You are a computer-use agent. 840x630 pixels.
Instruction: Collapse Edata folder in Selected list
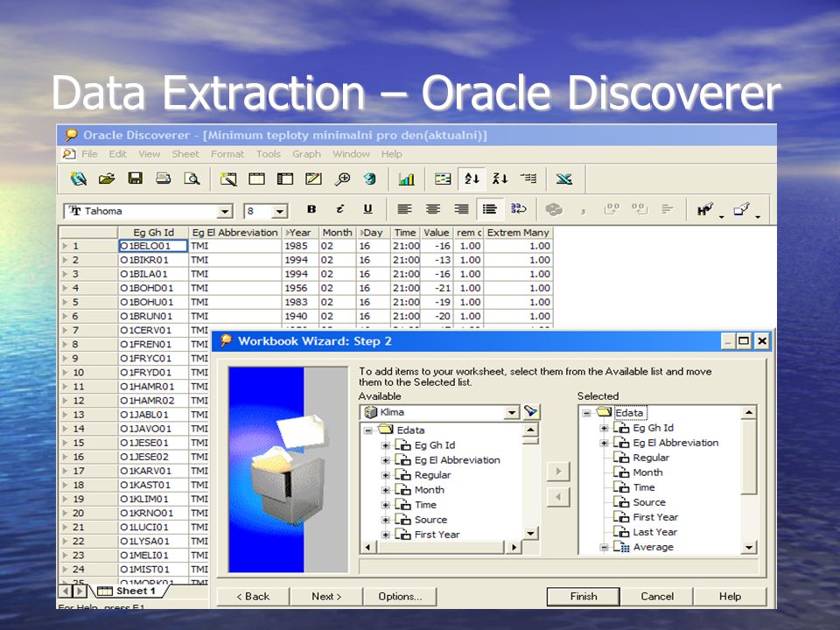point(586,413)
